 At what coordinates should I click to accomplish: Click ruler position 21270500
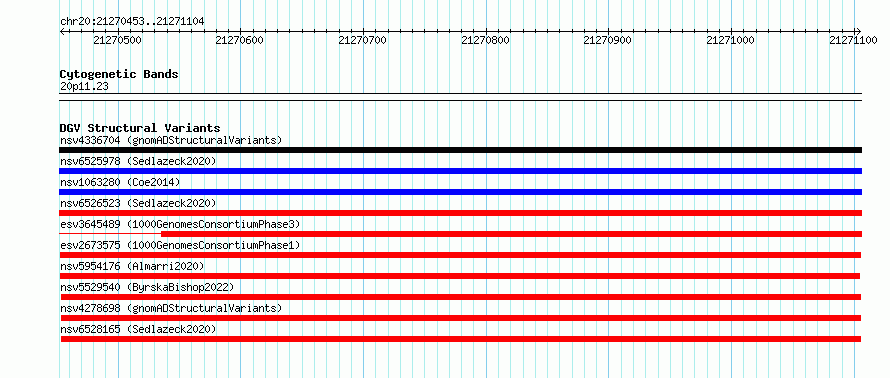117,40
